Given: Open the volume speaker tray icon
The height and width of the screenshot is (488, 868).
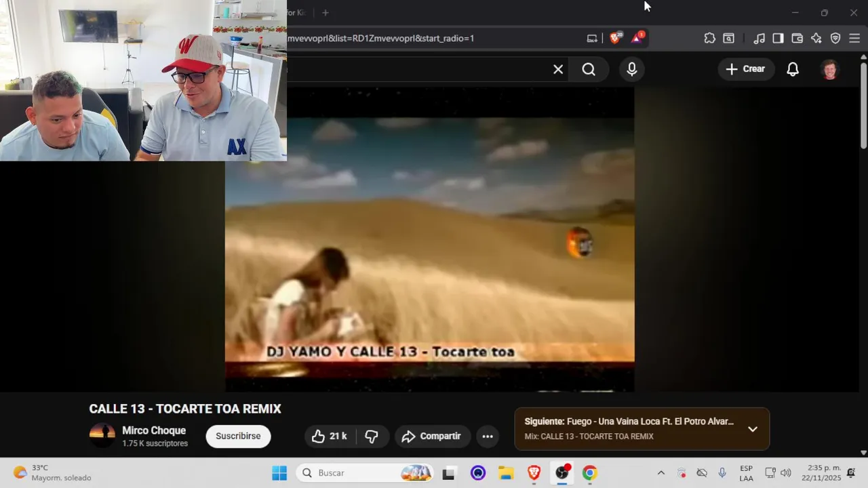Looking at the screenshot, I should (x=786, y=473).
